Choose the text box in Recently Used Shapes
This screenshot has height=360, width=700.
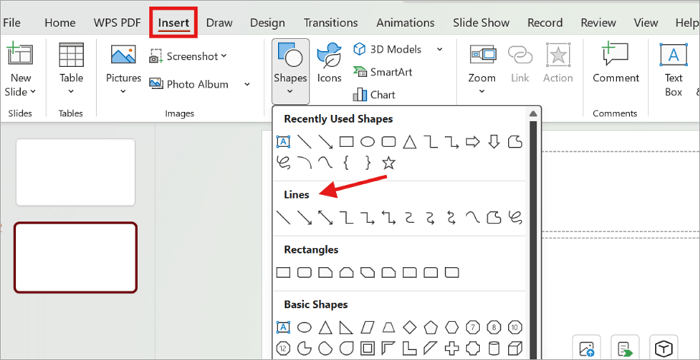tap(283, 142)
